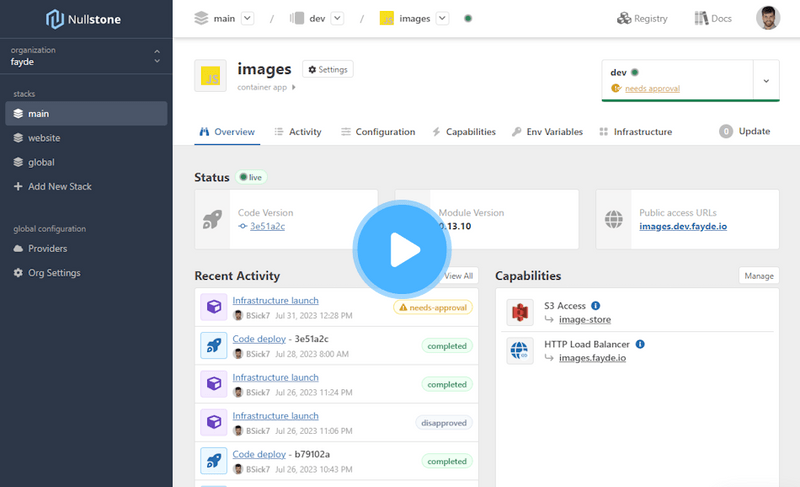Click View All recent activity

[x=458, y=276]
